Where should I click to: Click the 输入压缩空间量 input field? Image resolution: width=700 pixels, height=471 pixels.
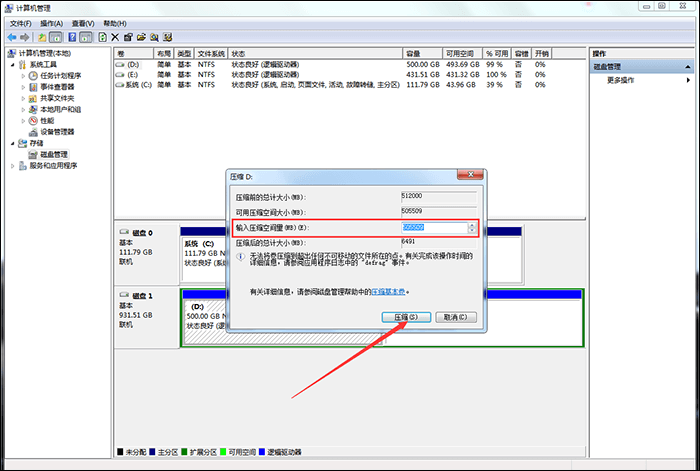[434, 228]
